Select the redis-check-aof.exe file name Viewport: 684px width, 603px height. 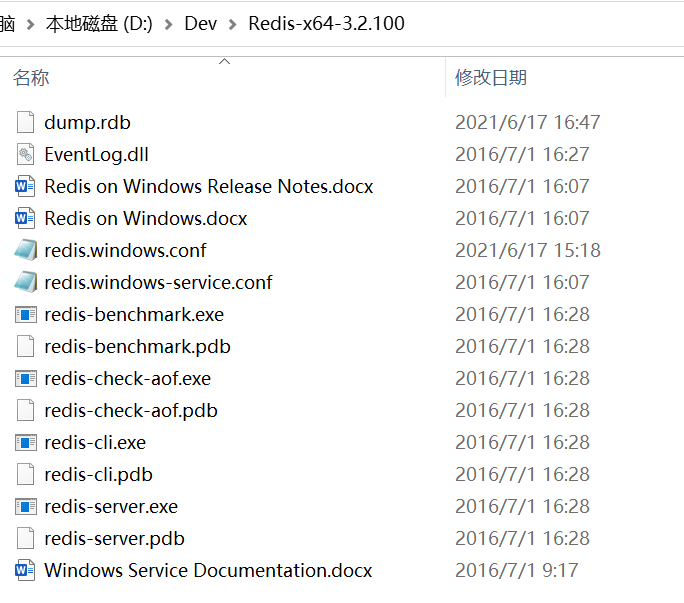pyautogui.click(x=127, y=379)
